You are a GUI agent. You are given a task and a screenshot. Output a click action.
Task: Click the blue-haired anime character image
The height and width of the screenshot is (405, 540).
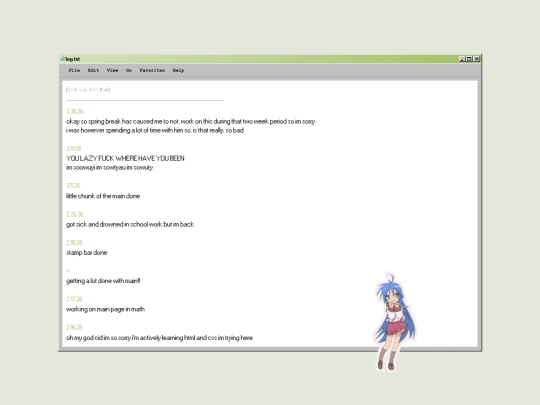coord(394,321)
